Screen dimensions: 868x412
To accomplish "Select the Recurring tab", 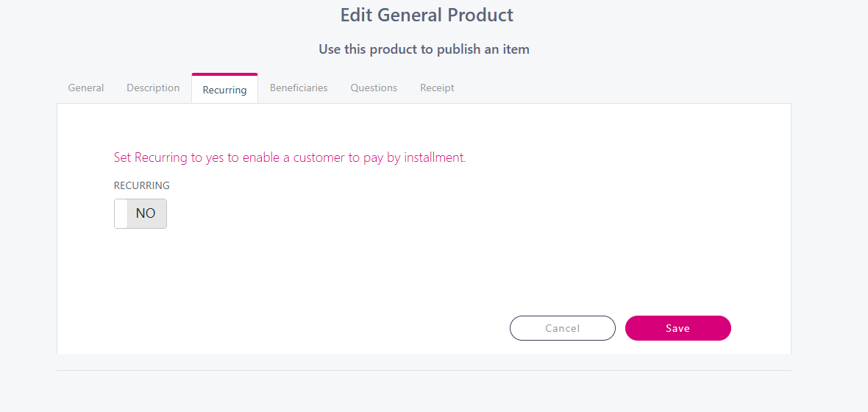I will [x=224, y=90].
